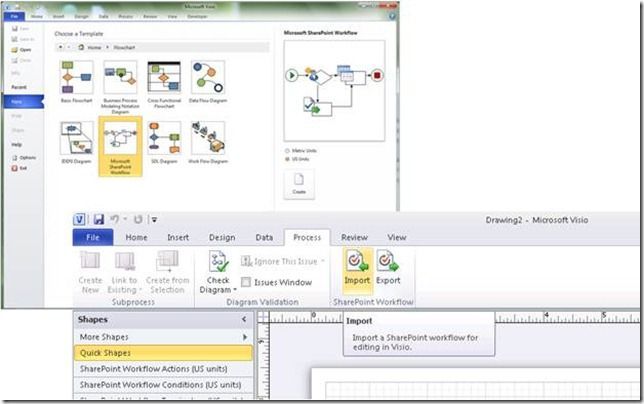This screenshot has height=404, width=644.
Task: Click Open in the backstage menu
Action: point(21,50)
